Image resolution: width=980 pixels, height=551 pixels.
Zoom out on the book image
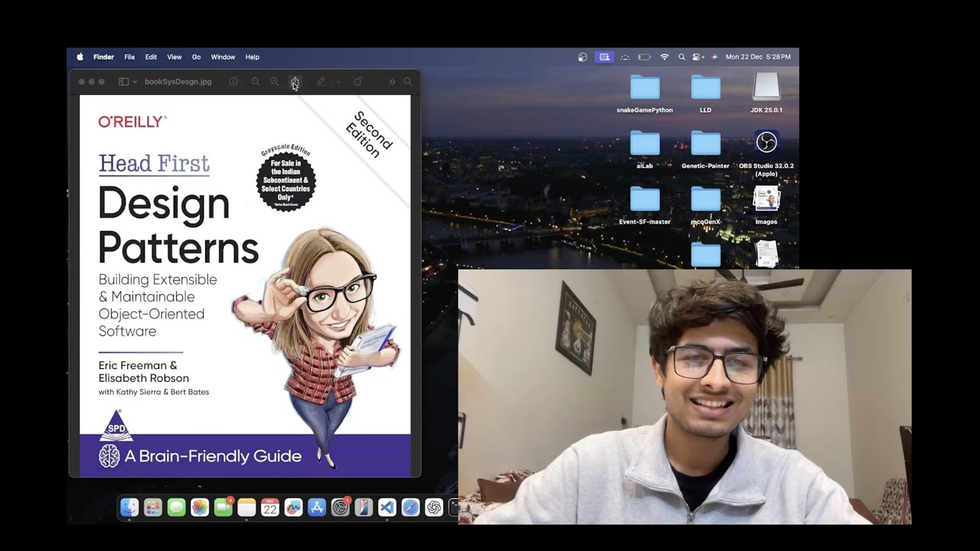(x=256, y=81)
